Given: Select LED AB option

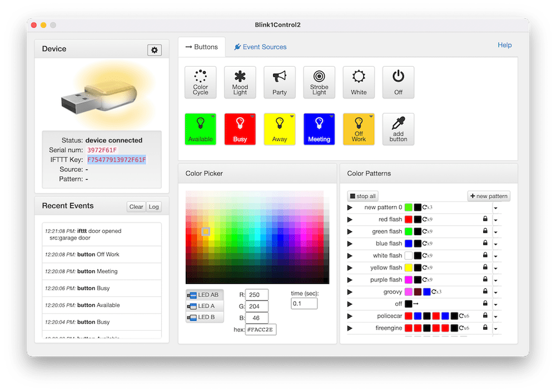Looking at the screenshot, I should point(205,295).
